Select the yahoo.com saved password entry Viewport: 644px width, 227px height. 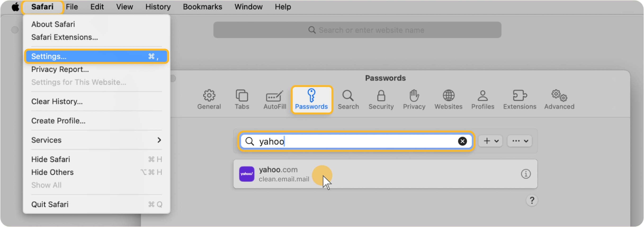coord(350,174)
